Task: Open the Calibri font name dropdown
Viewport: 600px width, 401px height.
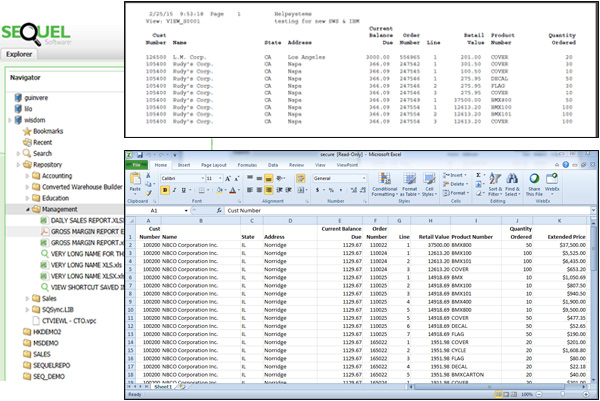Action: 203,178
